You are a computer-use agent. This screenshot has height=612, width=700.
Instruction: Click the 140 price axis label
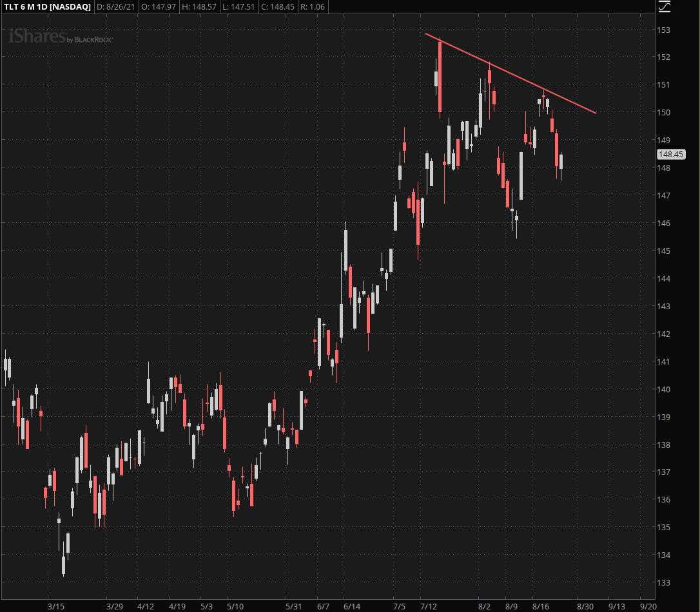pos(664,389)
